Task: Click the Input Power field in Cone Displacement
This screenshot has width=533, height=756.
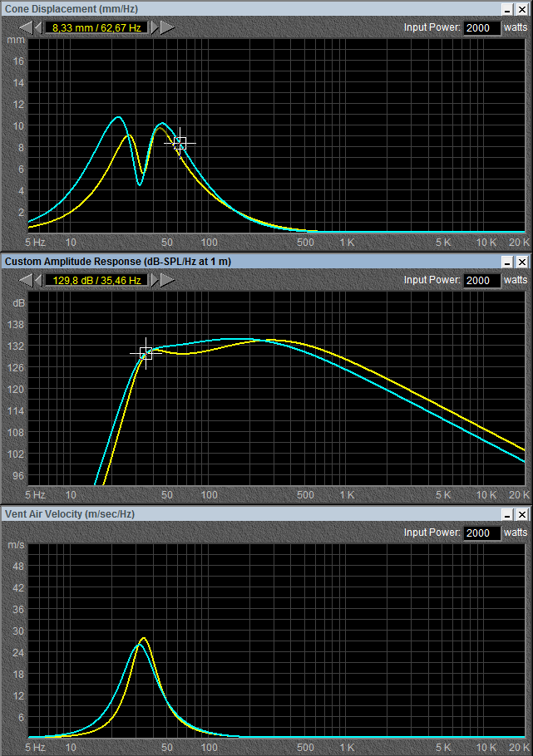Action: coord(481,28)
